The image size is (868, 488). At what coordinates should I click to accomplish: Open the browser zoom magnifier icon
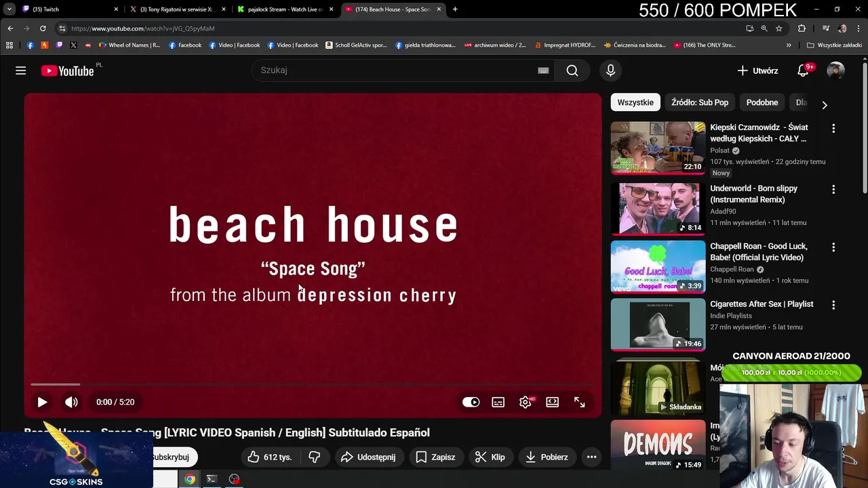[764, 28]
